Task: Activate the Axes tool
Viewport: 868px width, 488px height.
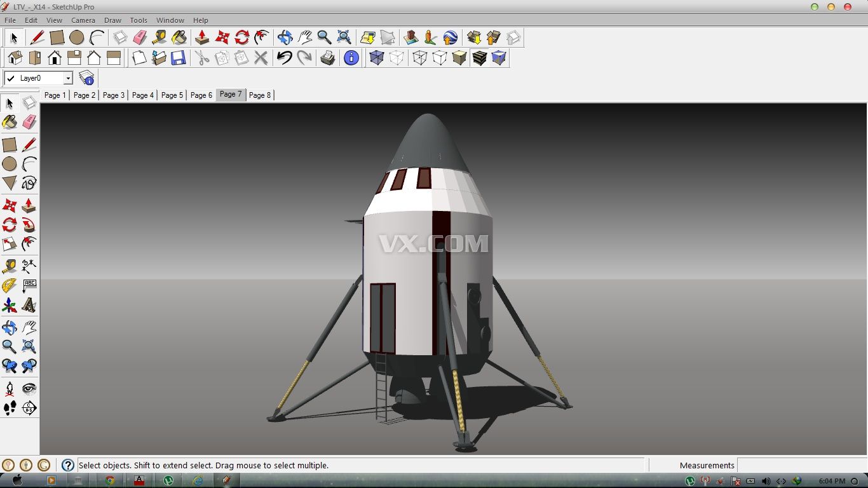Action: [x=10, y=306]
